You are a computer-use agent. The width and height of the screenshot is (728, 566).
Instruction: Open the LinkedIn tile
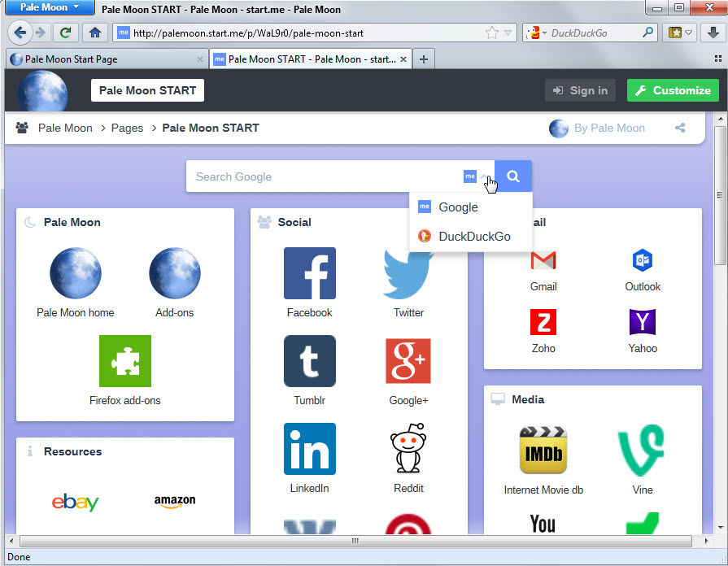tap(310, 449)
